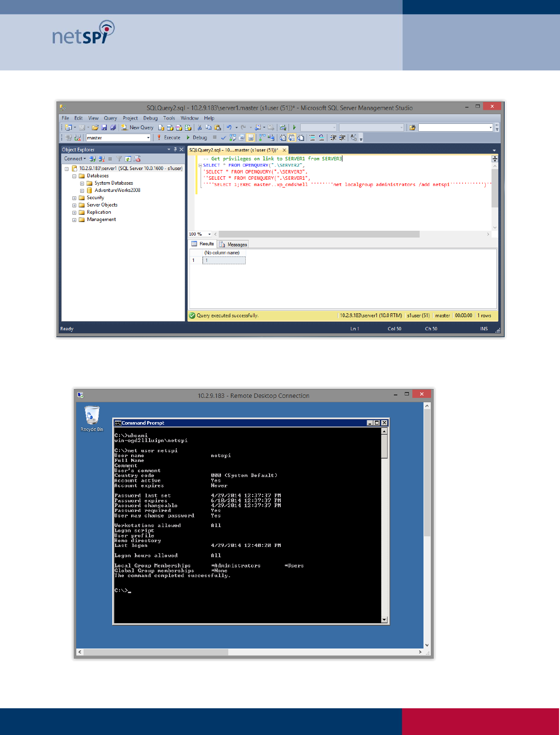The image size is (560, 735).
Task: Click the Comment out selected lines icon
Action: pos(312,137)
